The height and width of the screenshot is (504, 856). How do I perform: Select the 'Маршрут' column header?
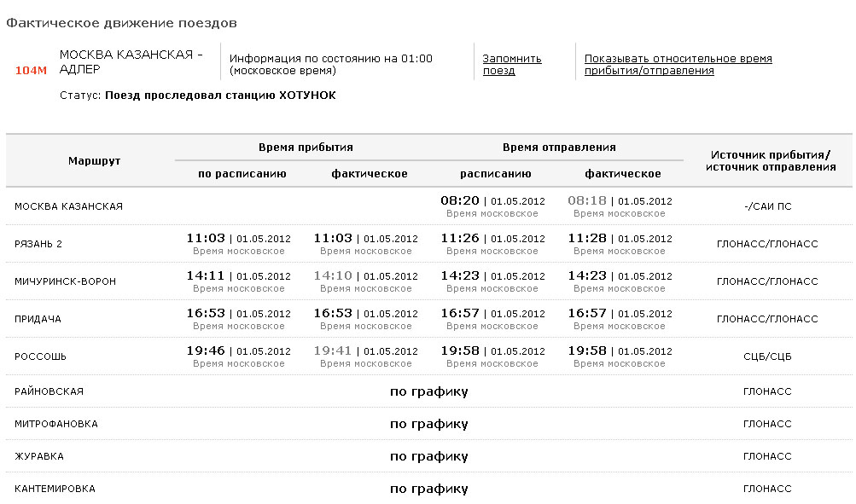coord(94,160)
